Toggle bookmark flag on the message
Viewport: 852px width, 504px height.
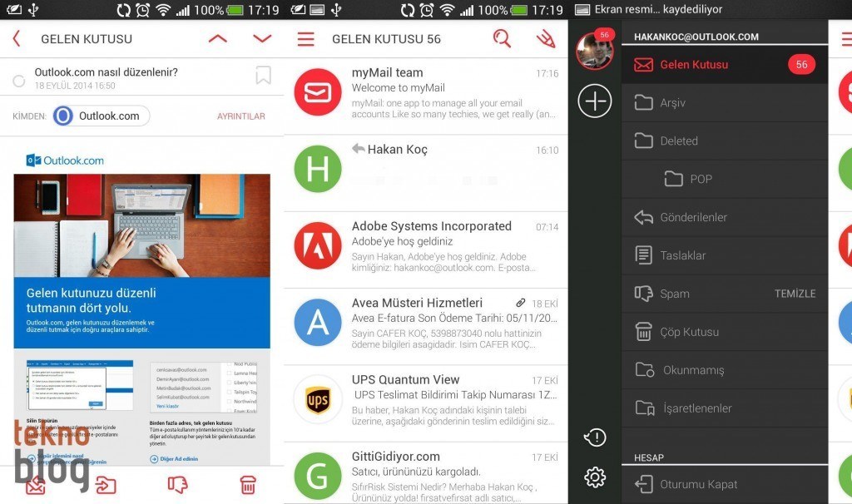tap(263, 77)
